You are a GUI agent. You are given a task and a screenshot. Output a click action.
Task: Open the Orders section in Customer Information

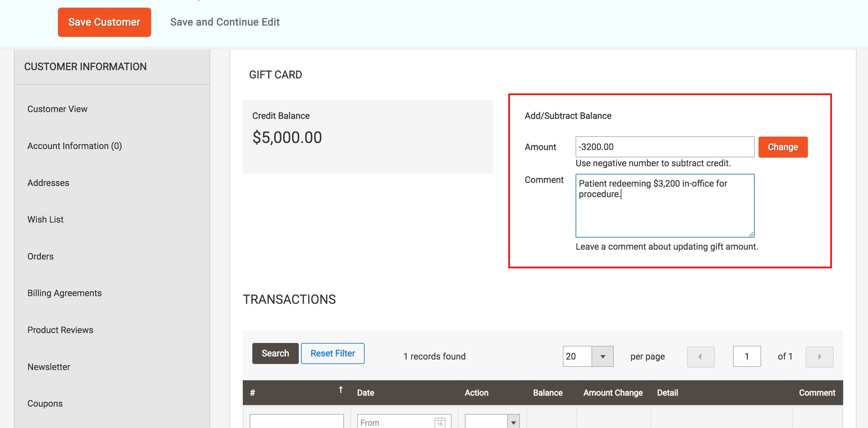pos(40,256)
